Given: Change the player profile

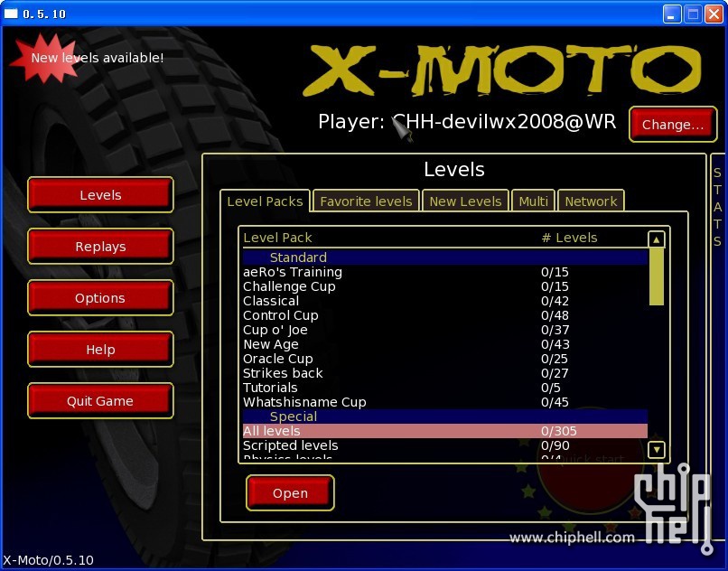Looking at the screenshot, I should (x=673, y=124).
